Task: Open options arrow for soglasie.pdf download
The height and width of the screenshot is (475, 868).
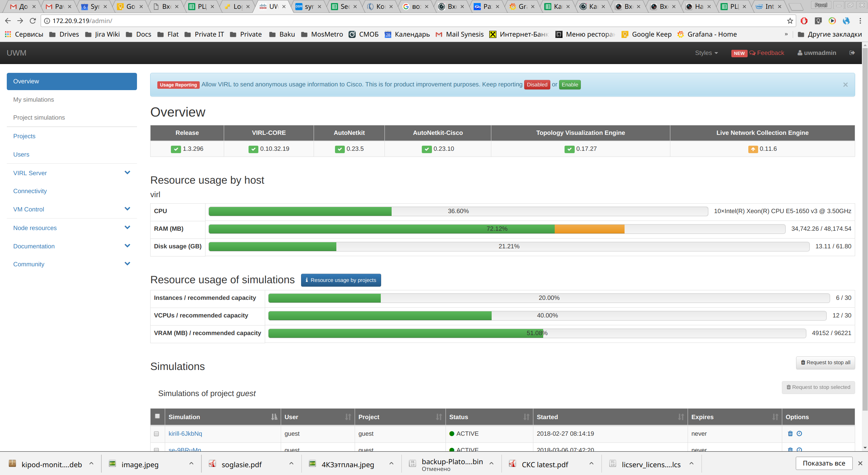Action: pyautogui.click(x=291, y=463)
